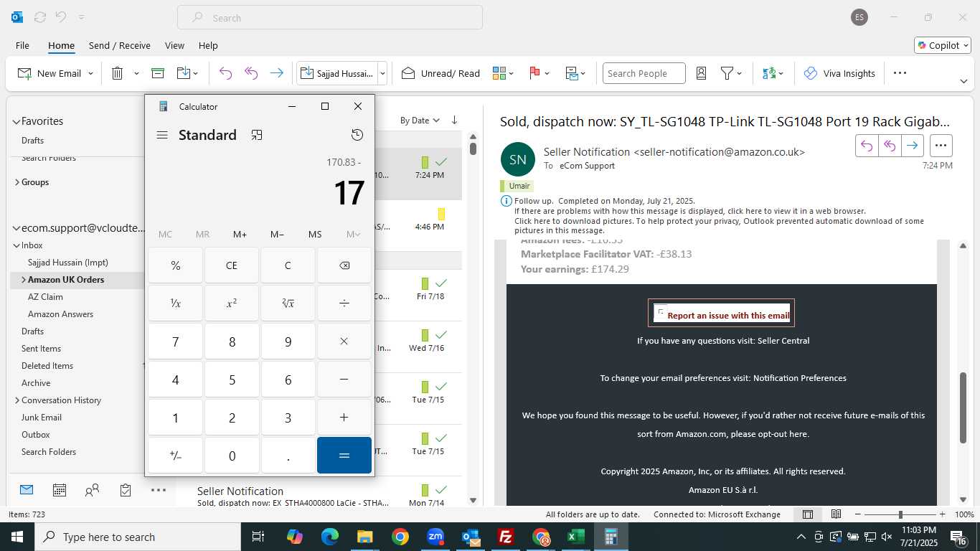Click the Move to folder icon
The height and width of the screenshot is (551, 980).
183,73
